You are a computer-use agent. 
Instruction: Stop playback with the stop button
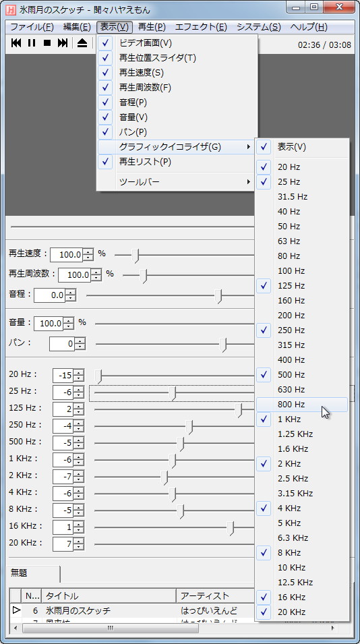pos(47,43)
